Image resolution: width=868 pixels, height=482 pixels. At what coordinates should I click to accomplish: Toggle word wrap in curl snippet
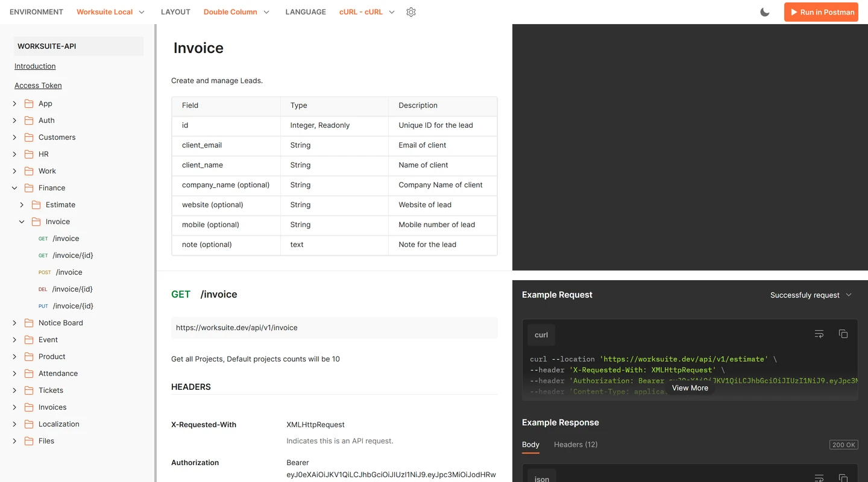pos(819,334)
